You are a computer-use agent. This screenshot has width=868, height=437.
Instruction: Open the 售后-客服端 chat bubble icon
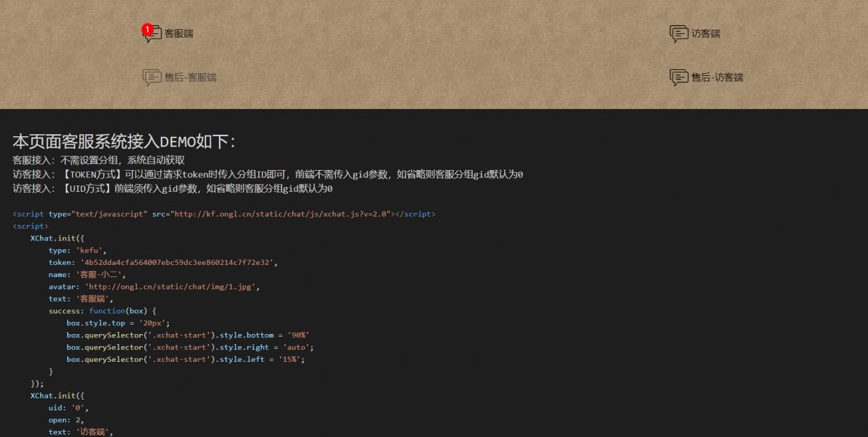pyautogui.click(x=152, y=78)
